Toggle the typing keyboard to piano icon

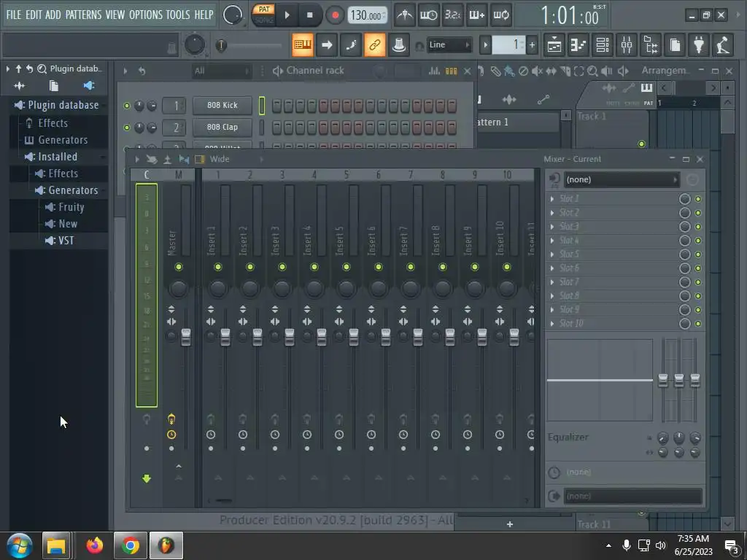coord(303,44)
